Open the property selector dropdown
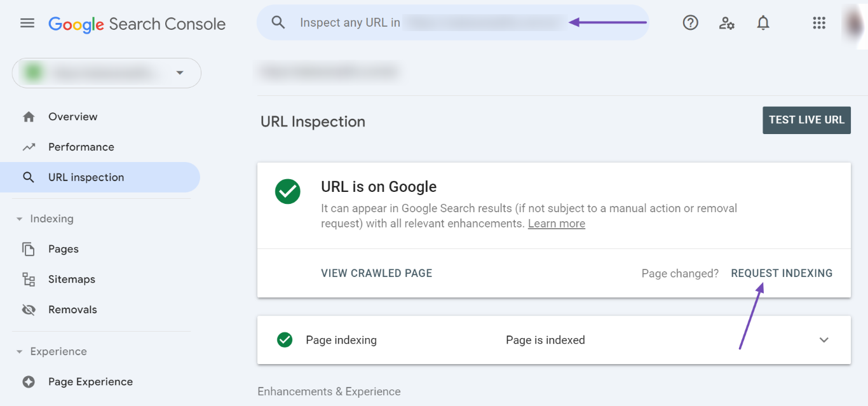Image resolution: width=868 pixels, height=406 pixels. (107, 73)
